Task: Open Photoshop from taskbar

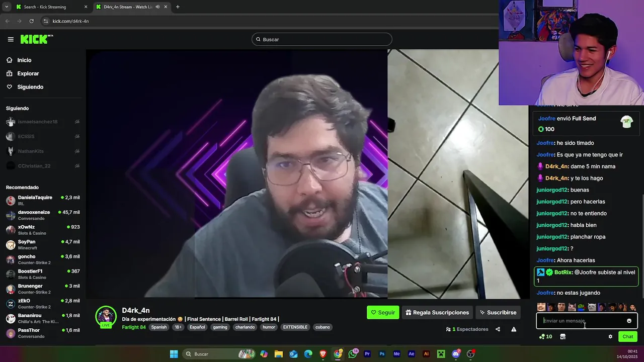Action: point(382,354)
